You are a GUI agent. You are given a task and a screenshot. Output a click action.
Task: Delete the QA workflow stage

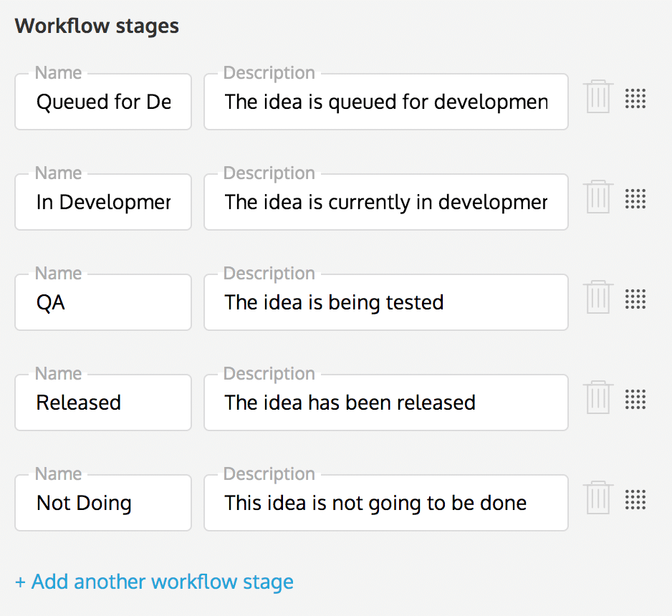click(598, 297)
